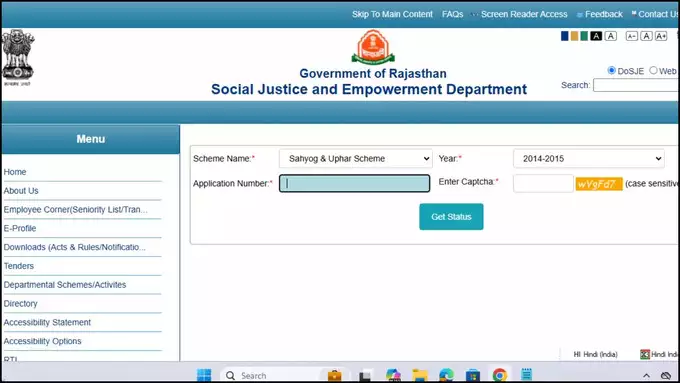The image size is (680, 383).
Task: Switch to white standard contrast A theme
Action: pyautogui.click(x=611, y=36)
